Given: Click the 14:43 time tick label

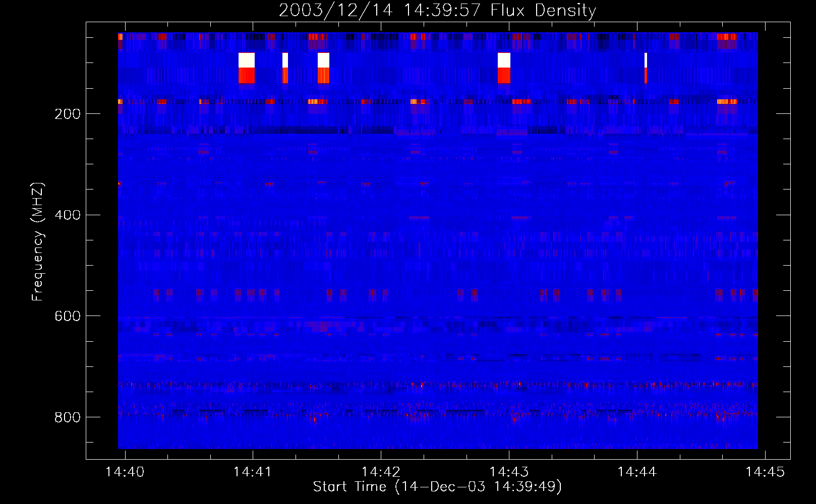Looking at the screenshot, I should [509, 472].
